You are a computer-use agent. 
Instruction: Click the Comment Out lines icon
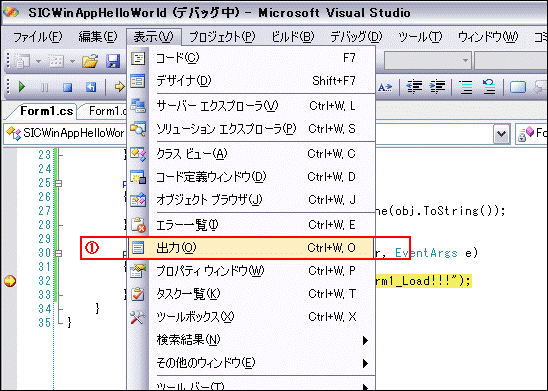tap(466, 87)
